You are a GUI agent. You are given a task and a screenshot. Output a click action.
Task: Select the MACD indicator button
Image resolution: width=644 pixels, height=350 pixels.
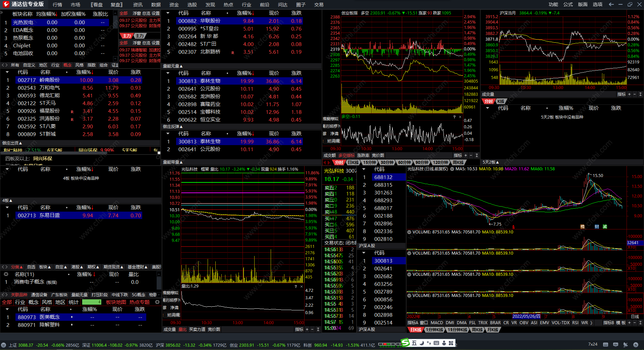click(437, 323)
